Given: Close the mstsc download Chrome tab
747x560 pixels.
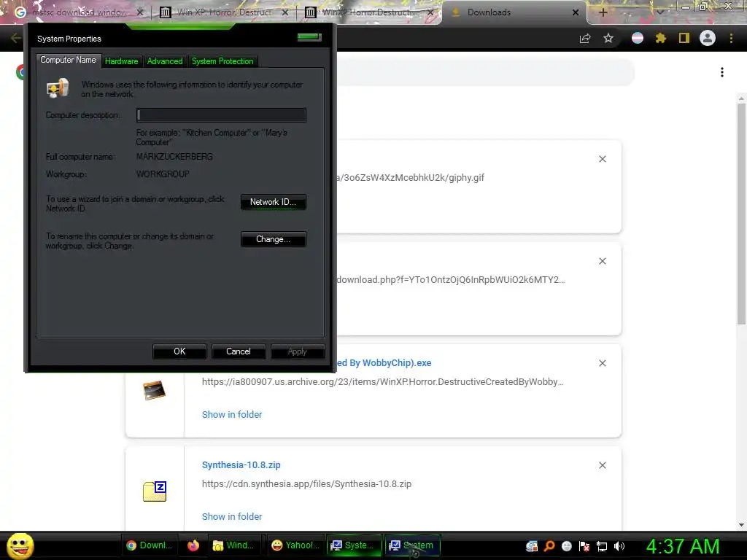Looking at the screenshot, I should [140, 12].
